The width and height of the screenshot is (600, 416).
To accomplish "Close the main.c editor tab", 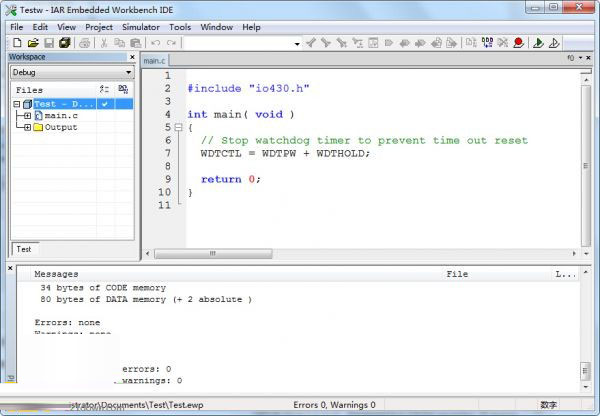I will coord(589,58).
